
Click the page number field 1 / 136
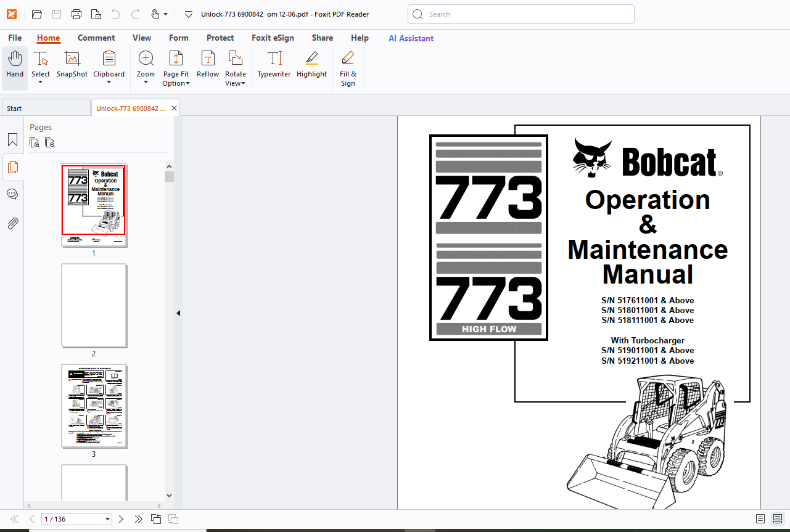(73, 519)
